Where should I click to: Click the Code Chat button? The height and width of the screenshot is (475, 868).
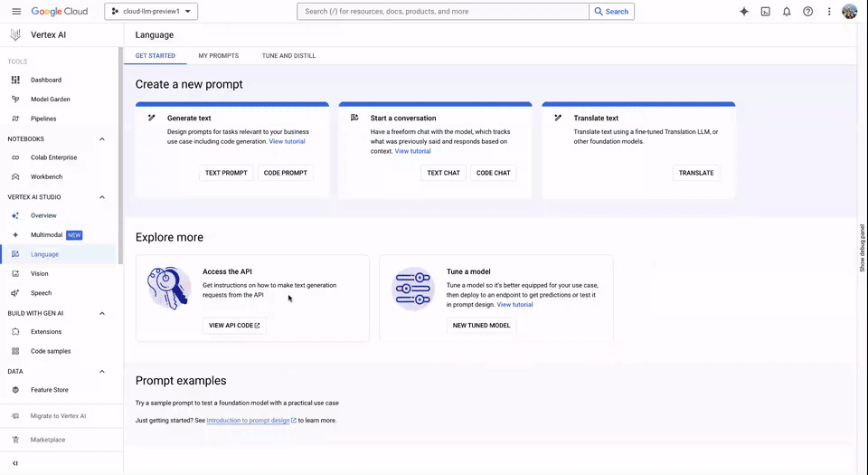point(494,173)
